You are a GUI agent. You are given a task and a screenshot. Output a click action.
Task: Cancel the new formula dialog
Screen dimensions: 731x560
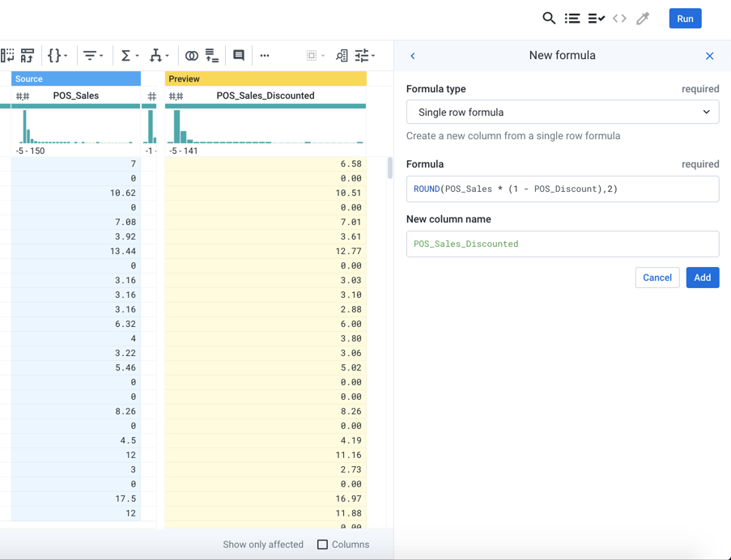[658, 278]
